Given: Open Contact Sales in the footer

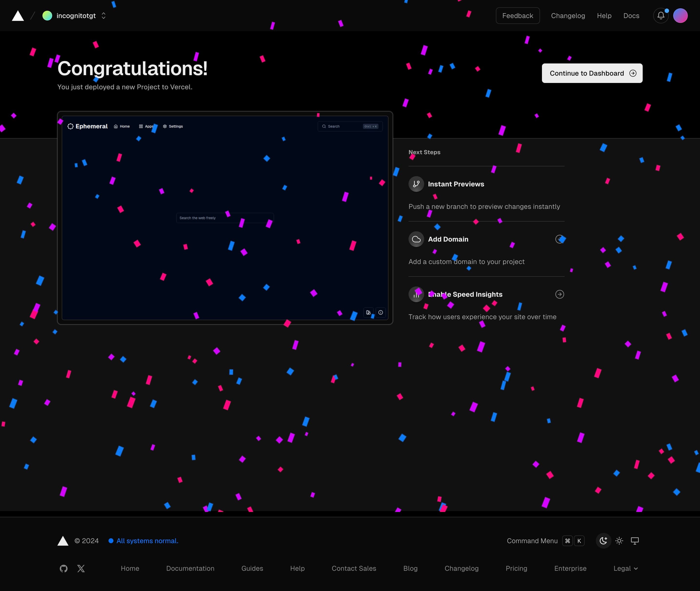Looking at the screenshot, I should pyautogui.click(x=354, y=569).
